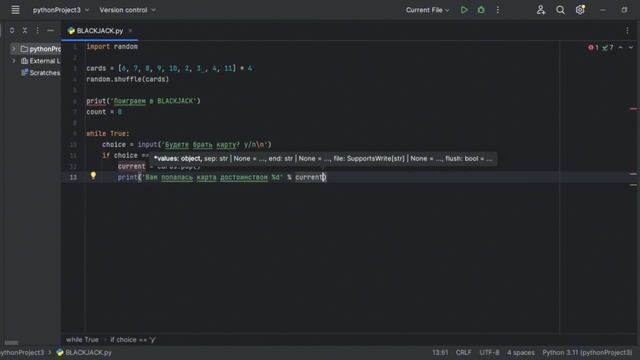Viewport: 640px width, 360px height.
Task: Select opened file in project view
Action: click(x=12, y=31)
